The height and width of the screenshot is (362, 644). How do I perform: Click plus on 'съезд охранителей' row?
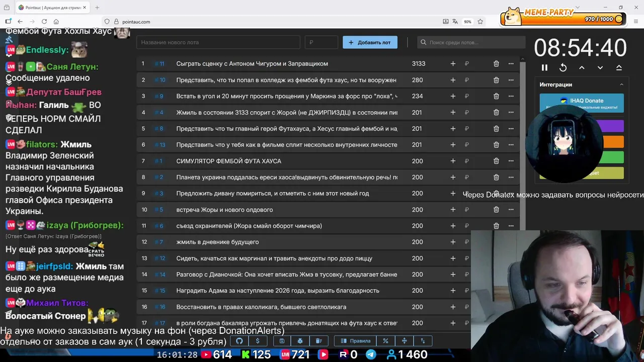click(453, 226)
